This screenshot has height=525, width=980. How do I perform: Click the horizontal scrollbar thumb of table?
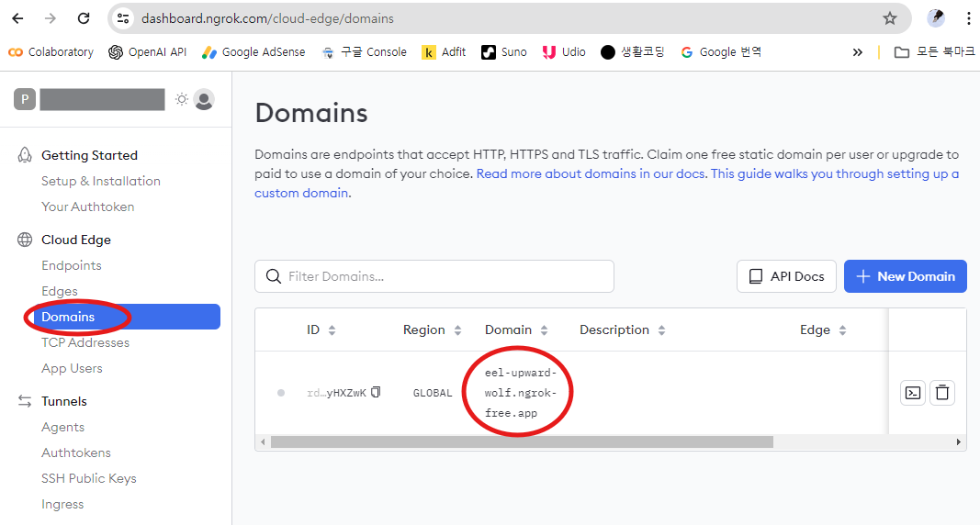click(522, 442)
